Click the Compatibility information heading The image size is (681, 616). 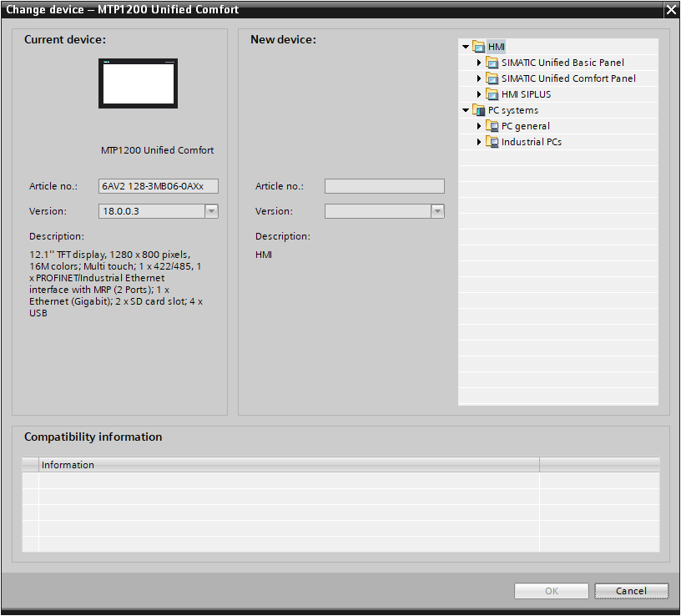coord(93,437)
